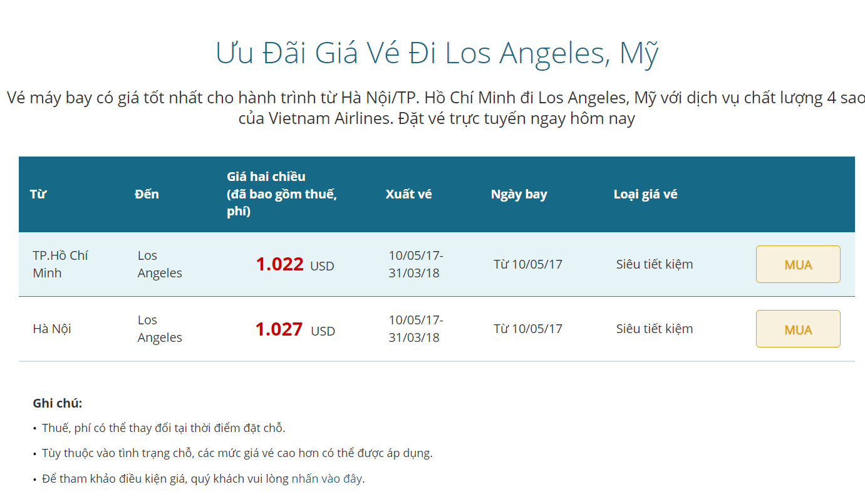Open the "nhấn vào đây" fare conditions link
Viewport: 865px width, 504px height.
tap(326, 479)
